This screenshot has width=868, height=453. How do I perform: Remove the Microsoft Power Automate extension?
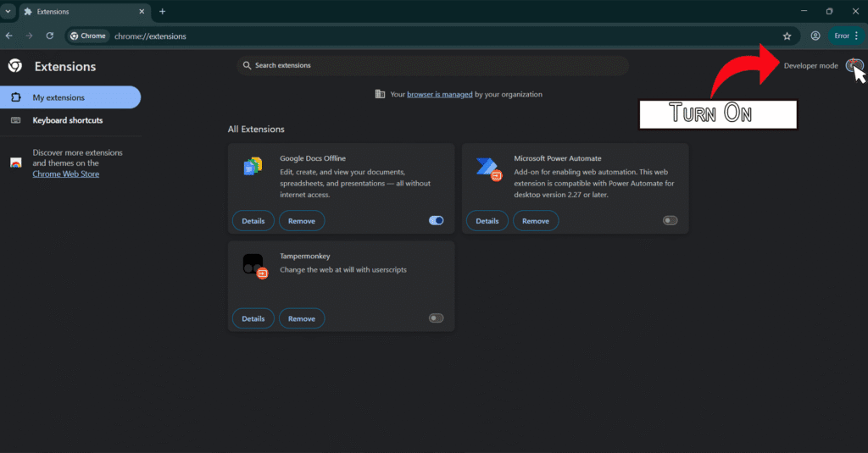tap(536, 221)
